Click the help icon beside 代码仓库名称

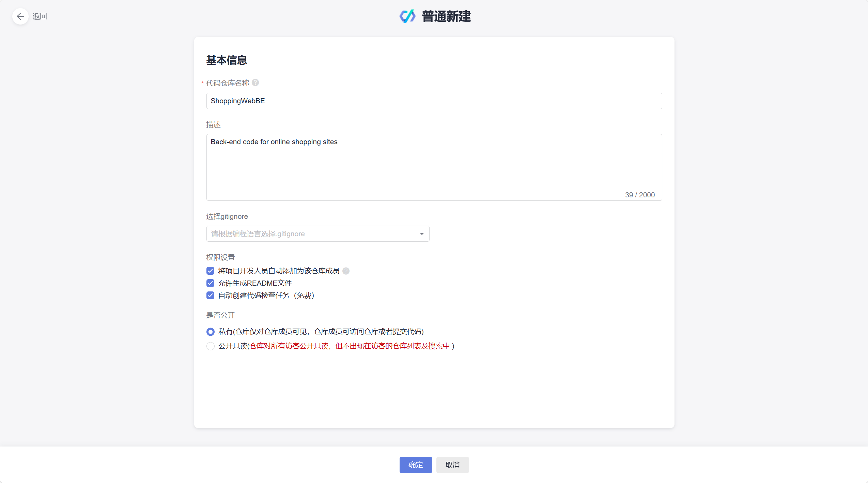tap(255, 83)
